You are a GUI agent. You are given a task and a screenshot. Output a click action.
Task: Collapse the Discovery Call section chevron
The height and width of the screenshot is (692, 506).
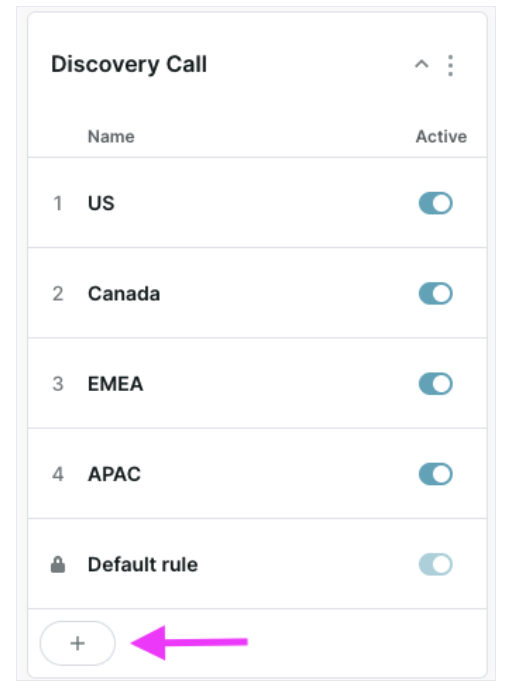click(x=421, y=65)
